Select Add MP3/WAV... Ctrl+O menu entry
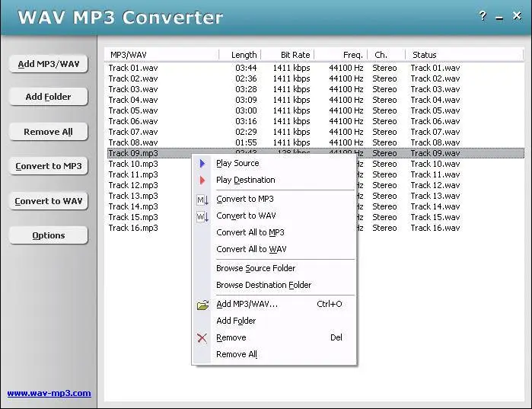This screenshot has height=409, width=532. point(274,304)
